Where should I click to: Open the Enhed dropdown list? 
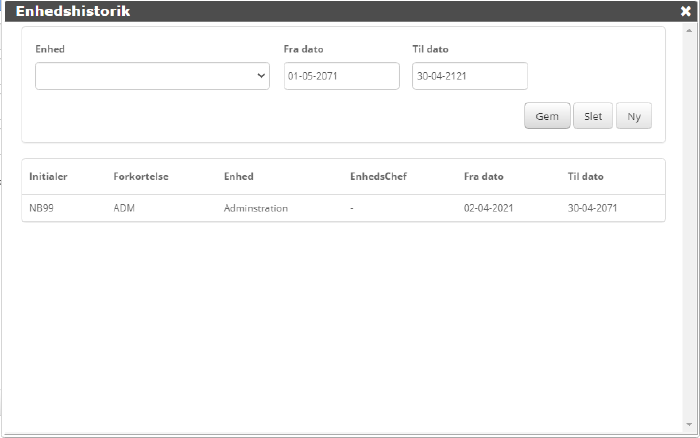(152, 76)
